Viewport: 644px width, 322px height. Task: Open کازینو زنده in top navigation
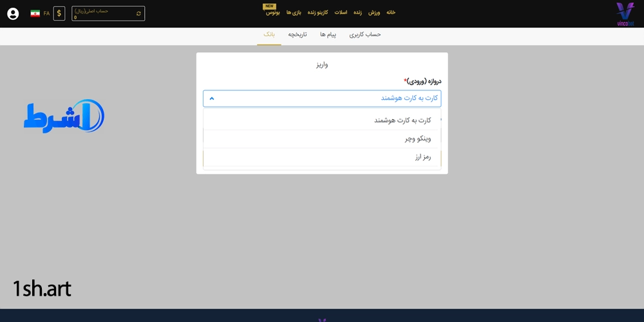click(318, 13)
